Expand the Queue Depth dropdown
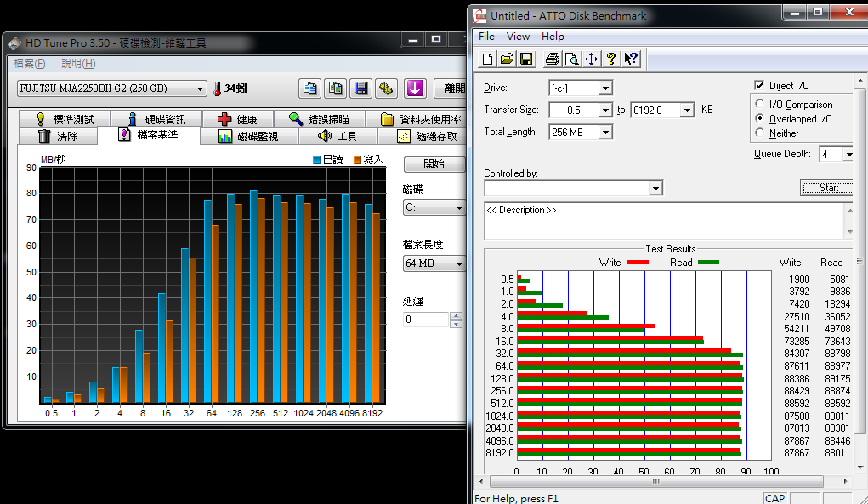The width and height of the screenshot is (868, 504). tap(848, 154)
